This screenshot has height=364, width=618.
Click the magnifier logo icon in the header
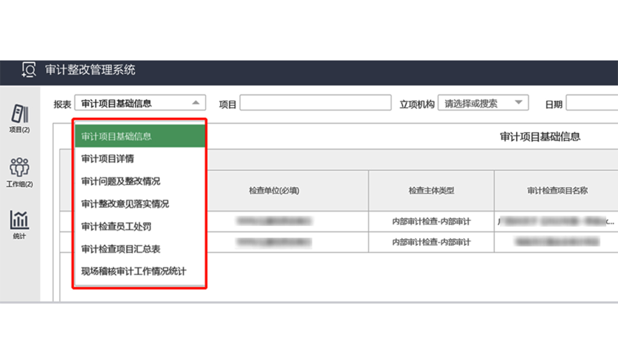pos(28,70)
